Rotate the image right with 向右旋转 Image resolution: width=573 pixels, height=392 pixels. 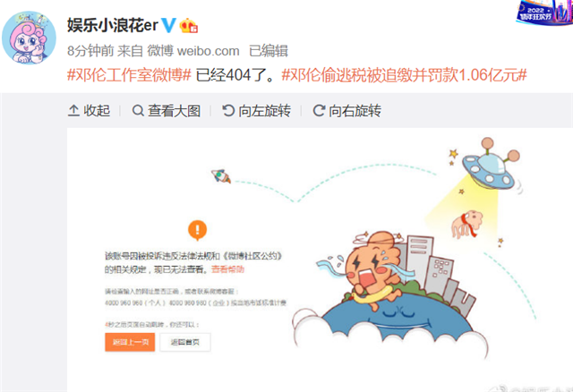(x=346, y=111)
